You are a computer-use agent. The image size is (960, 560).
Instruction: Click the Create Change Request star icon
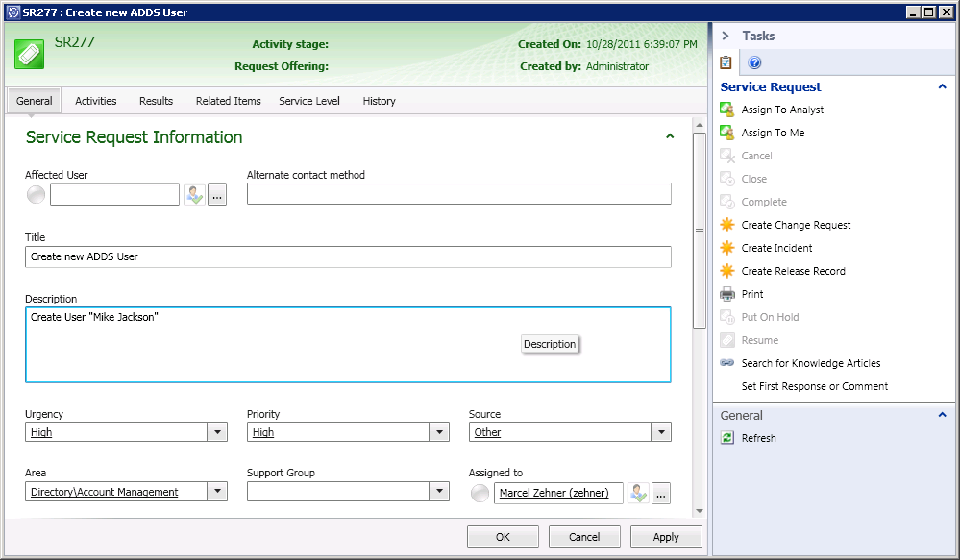pos(727,225)
